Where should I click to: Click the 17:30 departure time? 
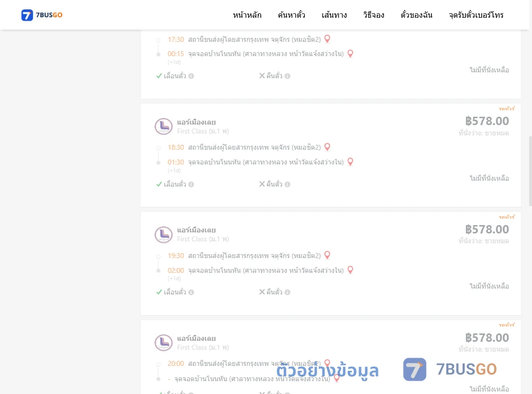(176, 39)
